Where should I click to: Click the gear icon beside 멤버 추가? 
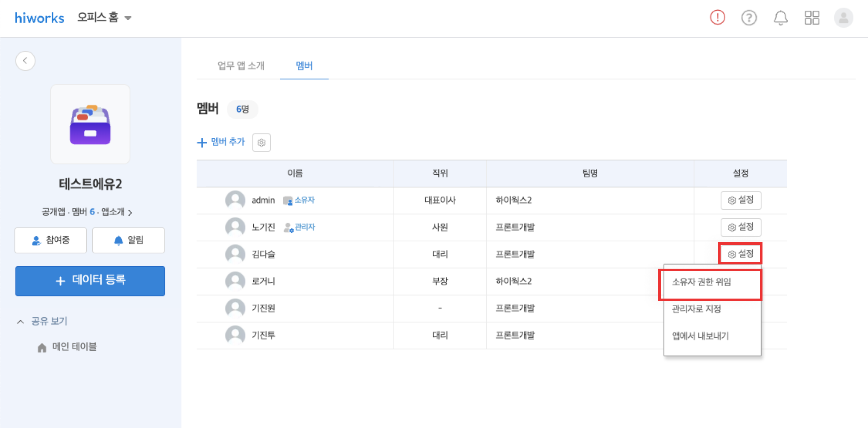point(261,143)
